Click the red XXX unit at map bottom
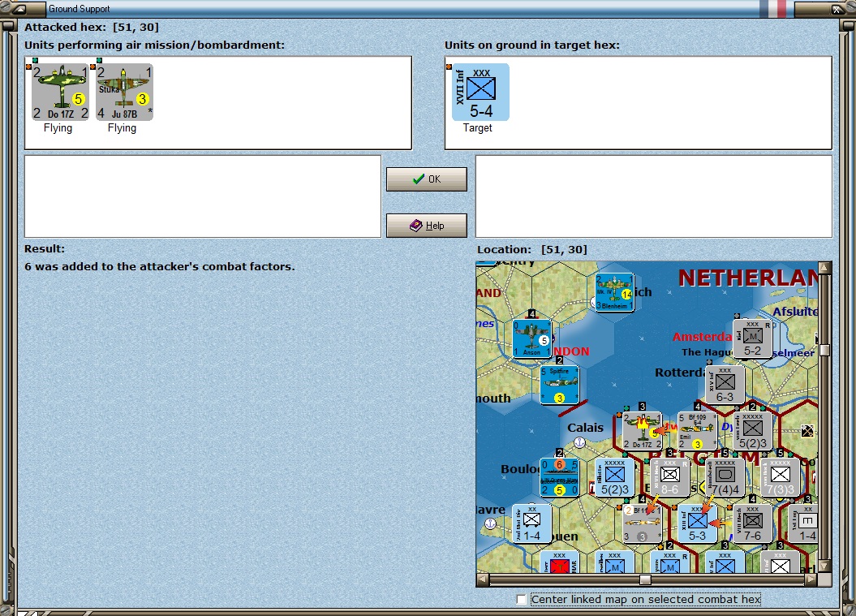This screenshot has width=856, height=616. pos(560,562)
